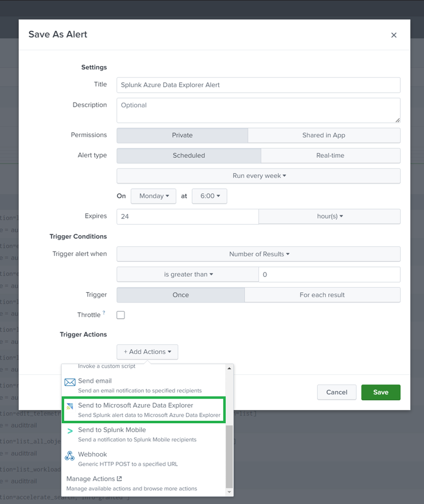Image resolution: width=424 pixels, height=504 pixels.
Task: Open the hour(s) expiry unit dropdown
Action: (x=330, y=216)
